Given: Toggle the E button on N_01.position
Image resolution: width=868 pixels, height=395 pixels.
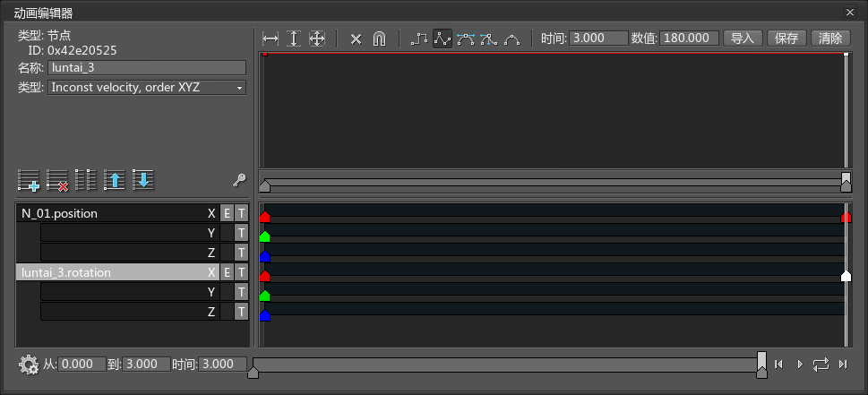Looking at the screenshot, I should point(227,213).
